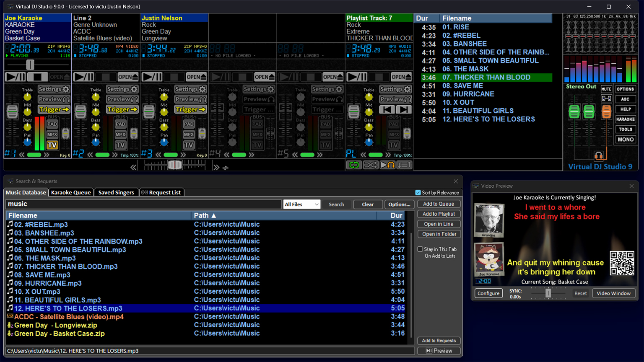The height and width of the screenshot is (362, 644).
Task: Click Play/Pause on deck #3
Action: click(x=152, y=77)
